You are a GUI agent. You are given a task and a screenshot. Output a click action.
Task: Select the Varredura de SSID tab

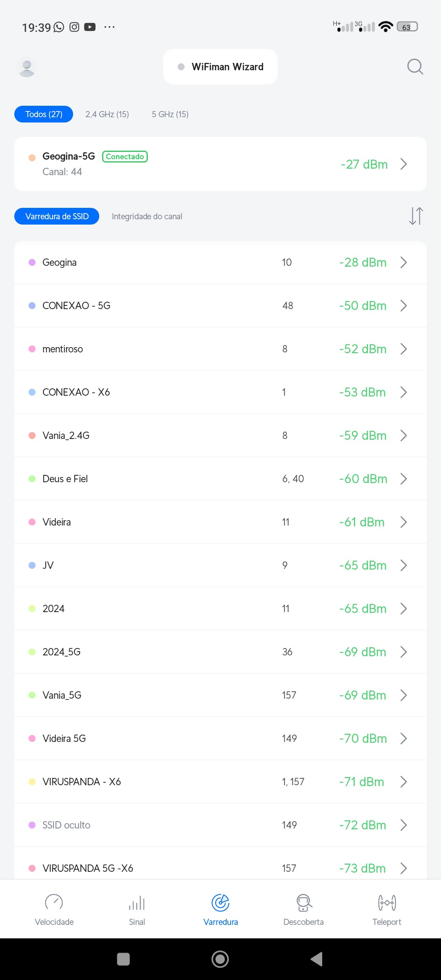[57, 216]
